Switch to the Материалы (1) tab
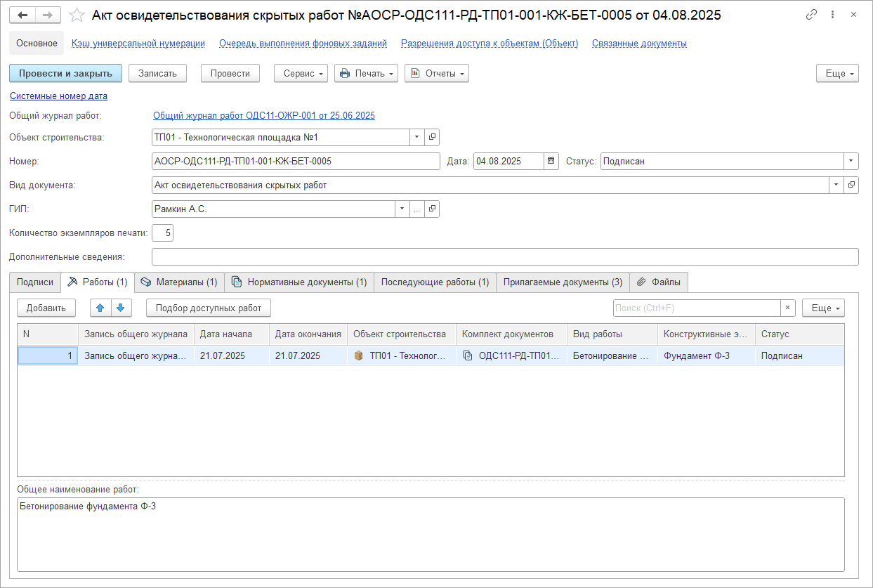873x588 pixels. coord(179,282)
